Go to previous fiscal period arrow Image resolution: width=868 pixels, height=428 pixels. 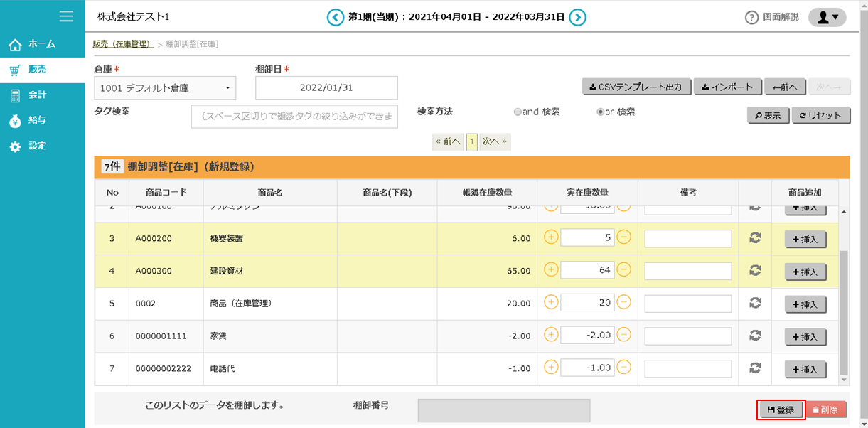335,17
